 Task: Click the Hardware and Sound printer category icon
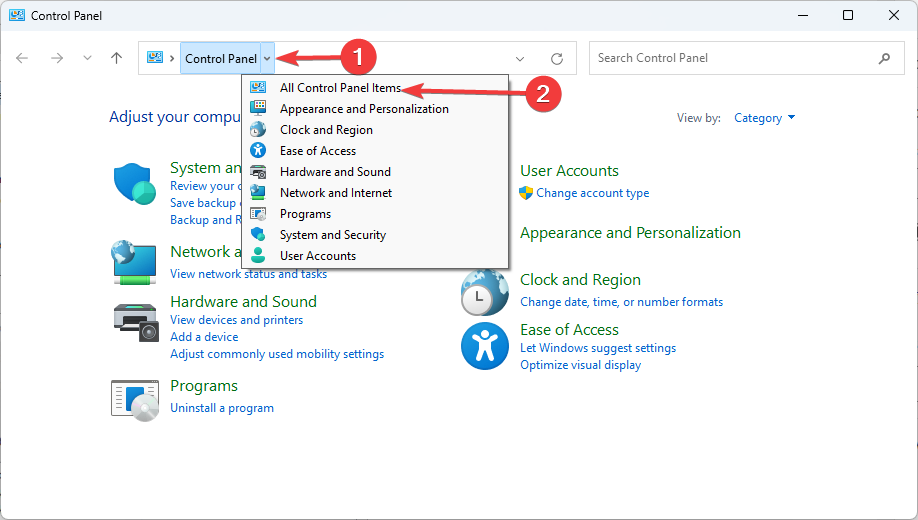tap(136, 323)
